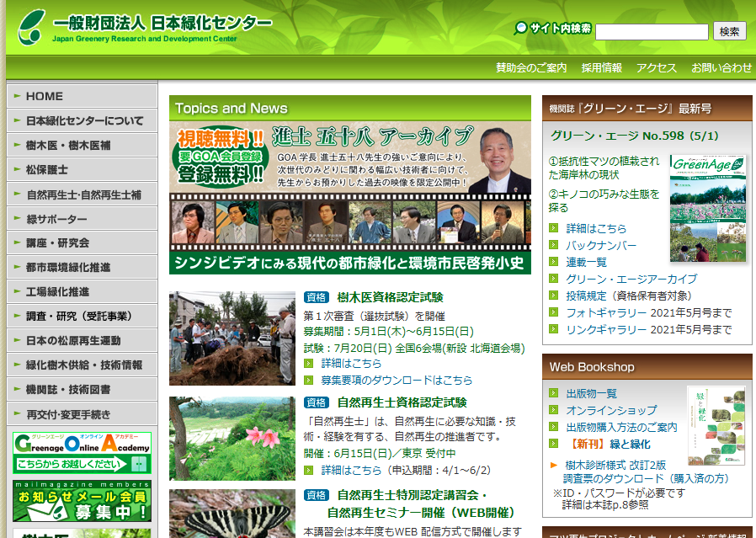Click the butterfly photo thumbnail
Viewport: 756px width, 538px height.
pyautogui.click(x=232, y=514)
